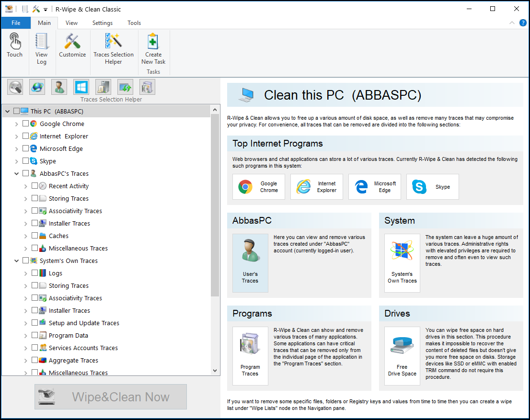Switch to the View ribbon tab
530x420 pixels.
pos(71,23)
